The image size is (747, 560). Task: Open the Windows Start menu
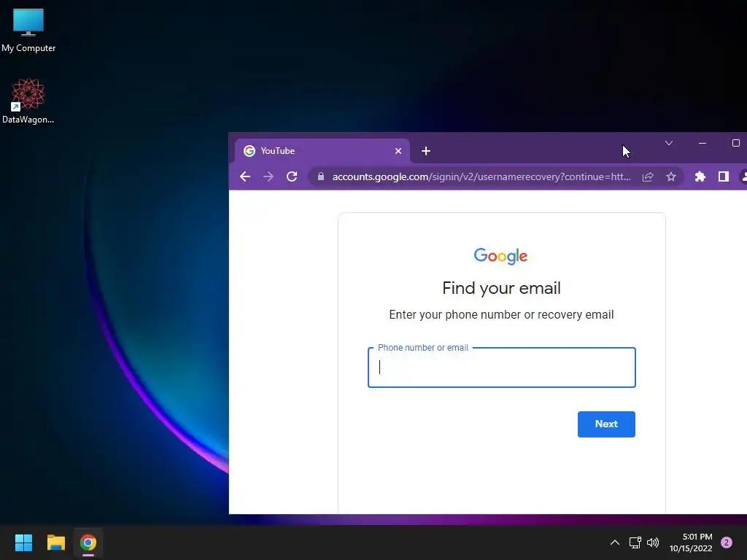23,542
